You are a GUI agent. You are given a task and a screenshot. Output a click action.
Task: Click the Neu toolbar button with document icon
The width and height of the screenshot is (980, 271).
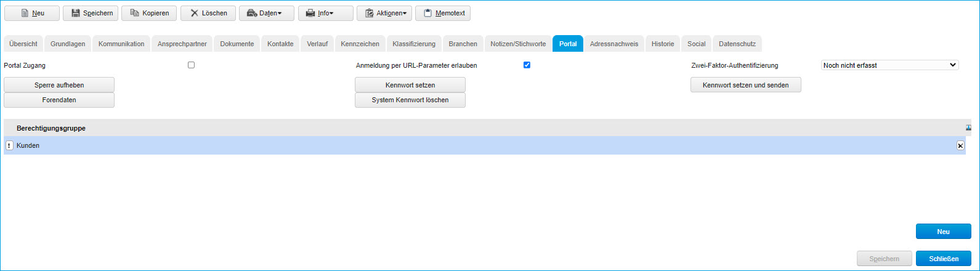[x=32, y=13]
